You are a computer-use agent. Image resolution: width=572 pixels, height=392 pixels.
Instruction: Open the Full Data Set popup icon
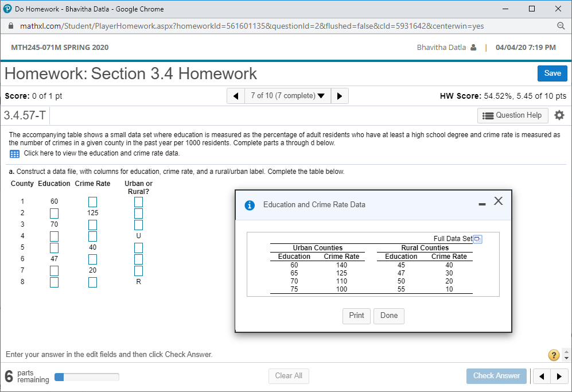[x=477, y=239]
